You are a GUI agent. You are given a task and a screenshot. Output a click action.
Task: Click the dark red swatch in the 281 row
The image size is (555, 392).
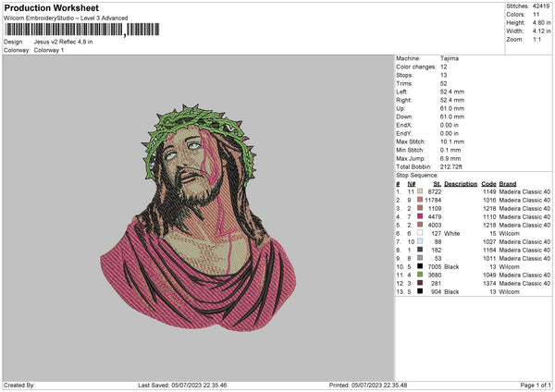tap(420, 283)
